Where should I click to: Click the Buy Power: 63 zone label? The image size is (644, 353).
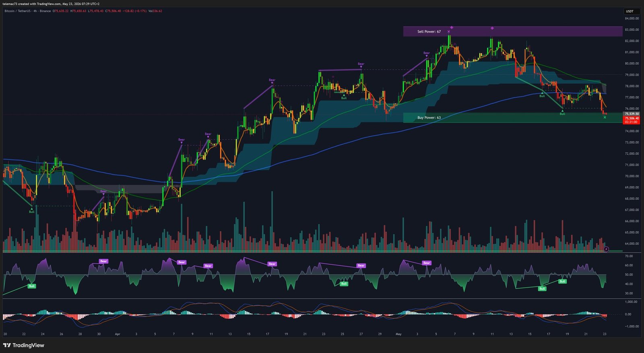tap(429, 118)
